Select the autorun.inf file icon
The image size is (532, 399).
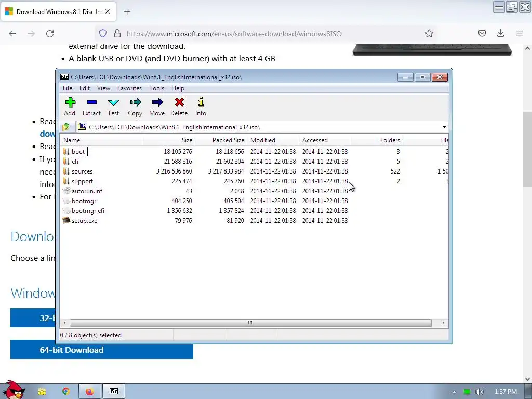66,191
